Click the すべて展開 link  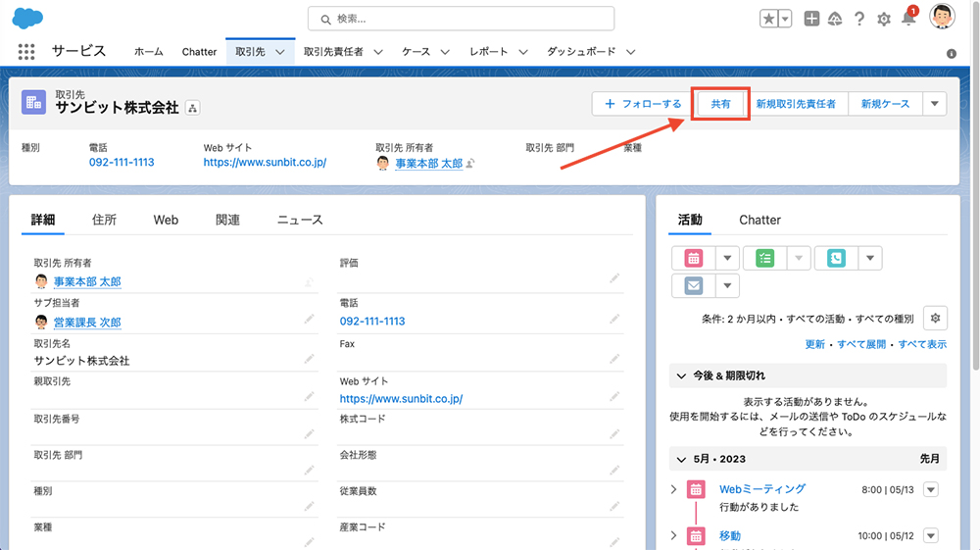pos(861,344)
